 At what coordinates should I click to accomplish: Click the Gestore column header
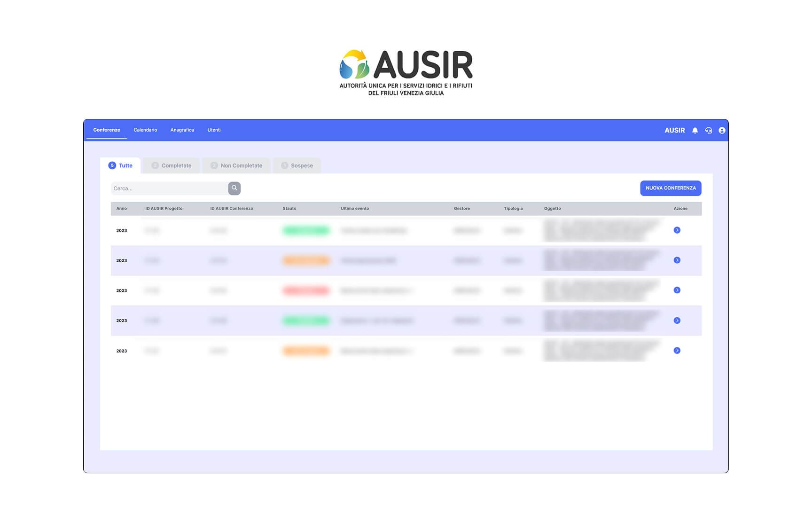tap(462, 208)
